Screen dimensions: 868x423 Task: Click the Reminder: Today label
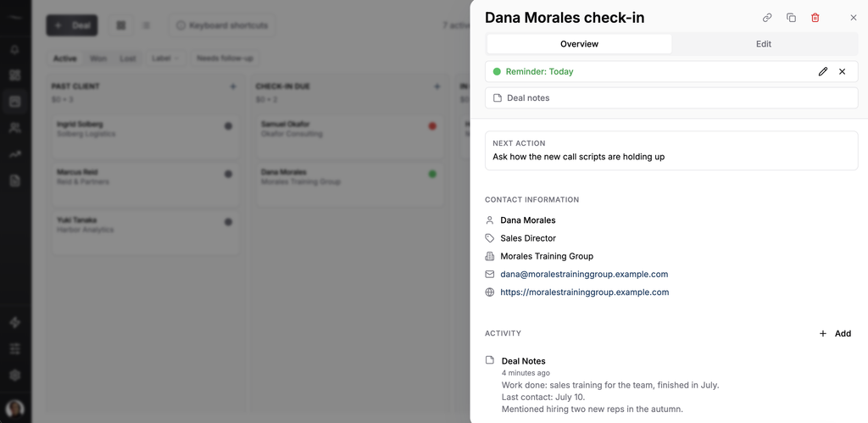(539, 71)
